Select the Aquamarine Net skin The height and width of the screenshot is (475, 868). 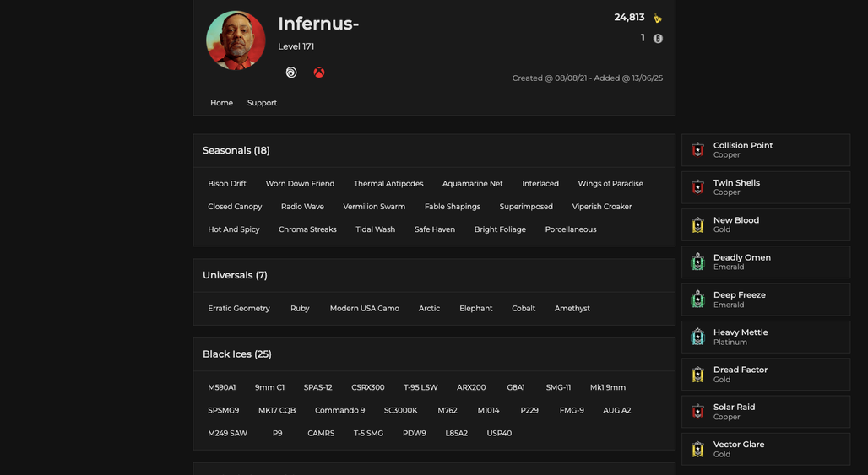(x=472, y=184)
